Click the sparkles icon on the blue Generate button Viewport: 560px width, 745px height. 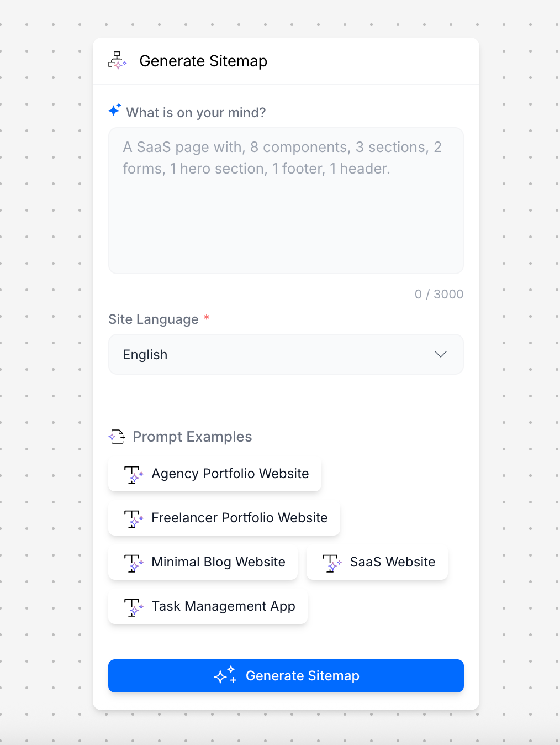coord(225,675)
